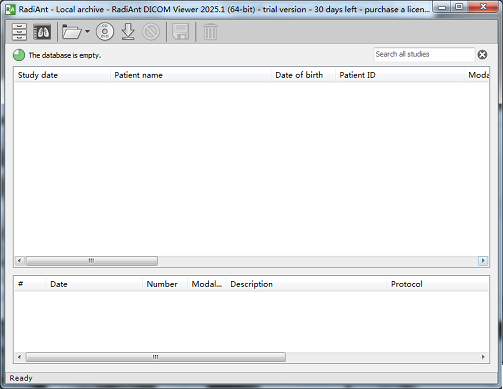Focus the Search all studies field

[x=424, y=54]
